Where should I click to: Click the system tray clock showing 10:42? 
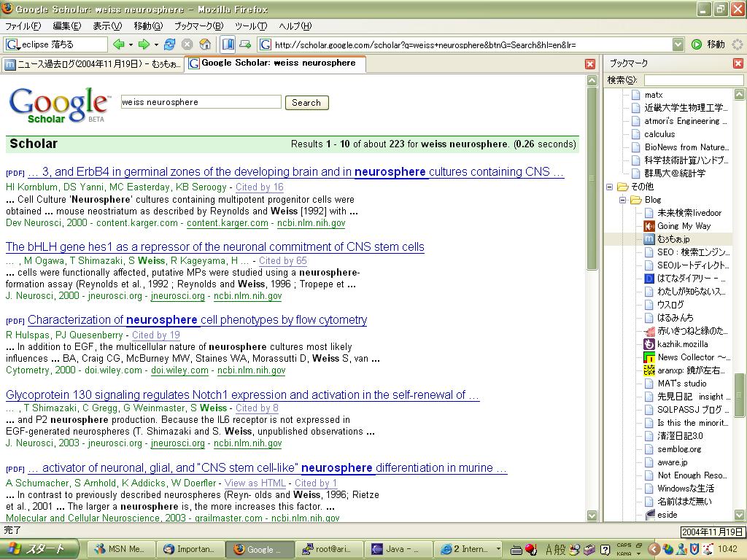[727, 550]
